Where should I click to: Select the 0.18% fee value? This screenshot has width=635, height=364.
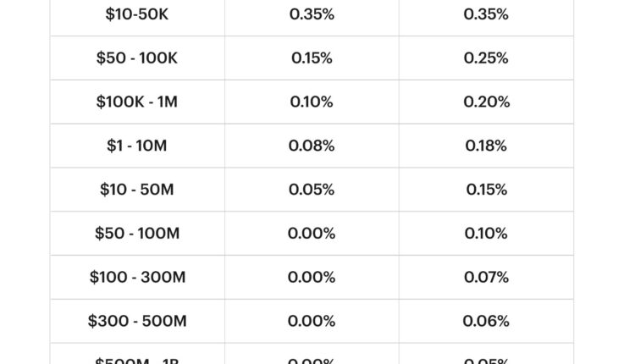click(x=486, y=146)
